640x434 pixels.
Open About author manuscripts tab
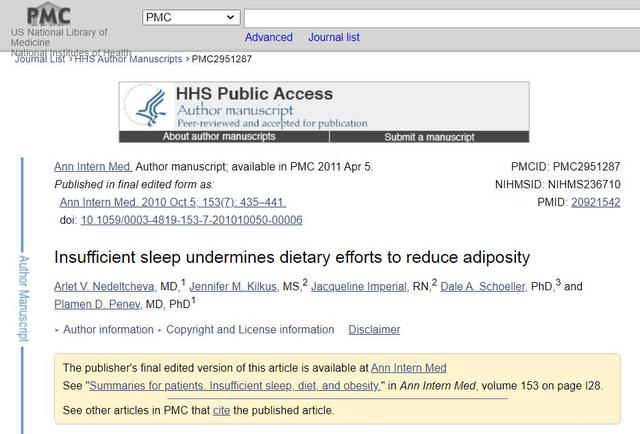coord(219,137)
